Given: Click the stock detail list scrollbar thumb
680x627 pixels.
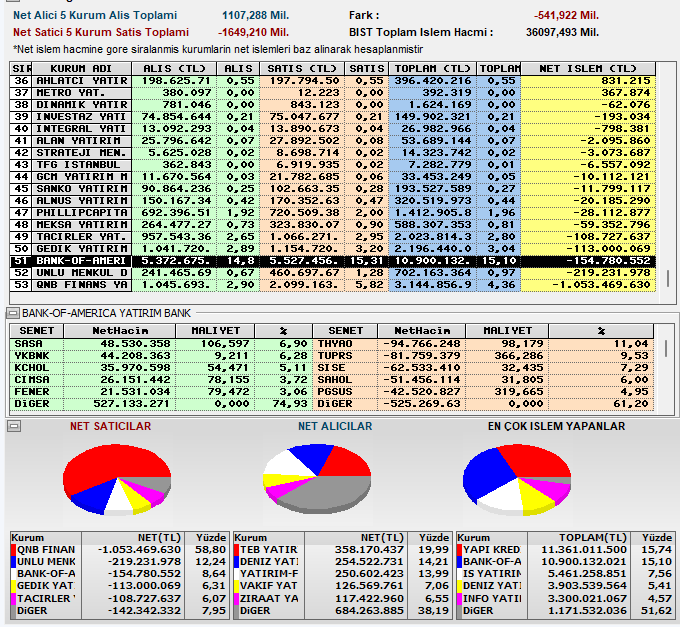Looking at the screenshot, I should pyautogui.click(x=667, y=348).
